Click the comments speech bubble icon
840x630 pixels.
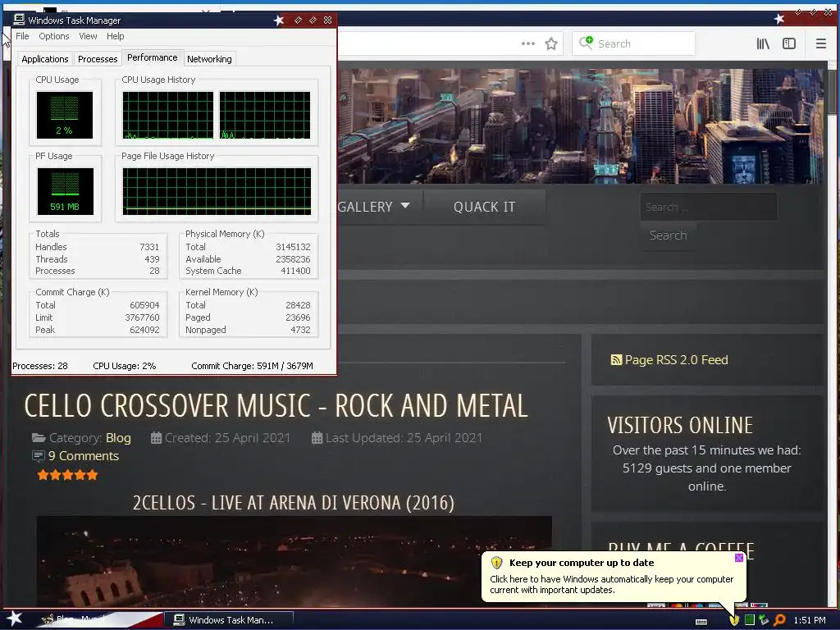39,456
